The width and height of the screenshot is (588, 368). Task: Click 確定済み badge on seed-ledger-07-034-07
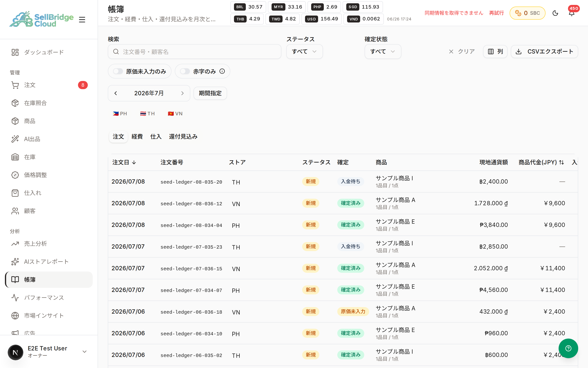coord(350,290)
